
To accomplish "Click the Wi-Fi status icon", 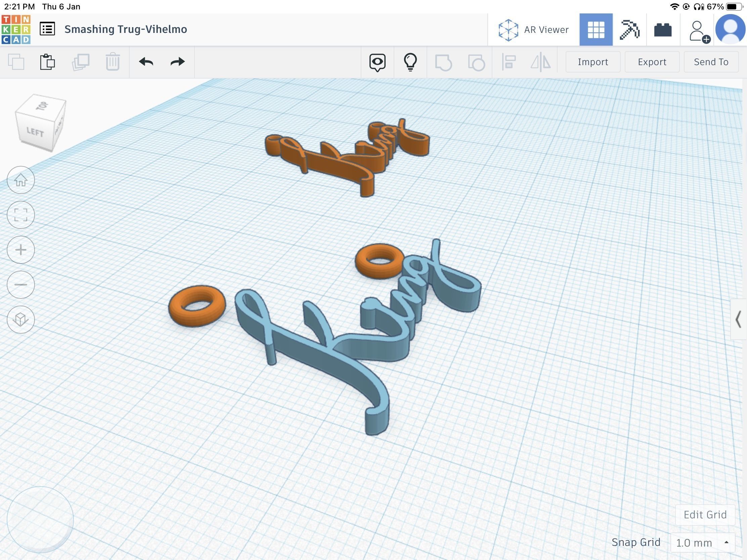I will (674, 7).
